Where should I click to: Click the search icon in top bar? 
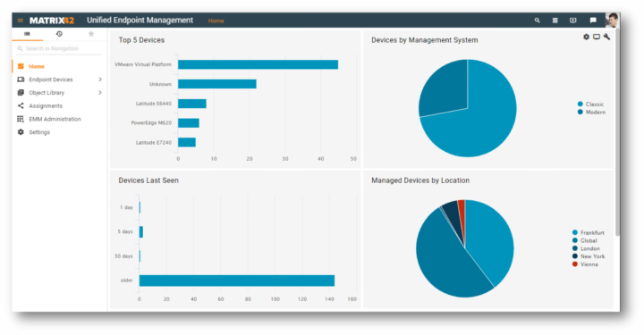pos(537,20)
